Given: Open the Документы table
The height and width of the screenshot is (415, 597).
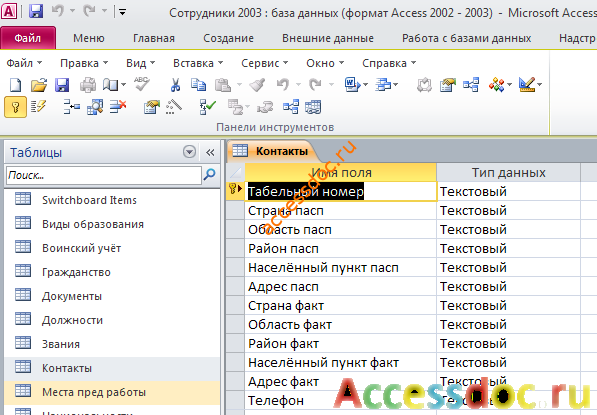Looking at the screenshot, I should point(112,296).
